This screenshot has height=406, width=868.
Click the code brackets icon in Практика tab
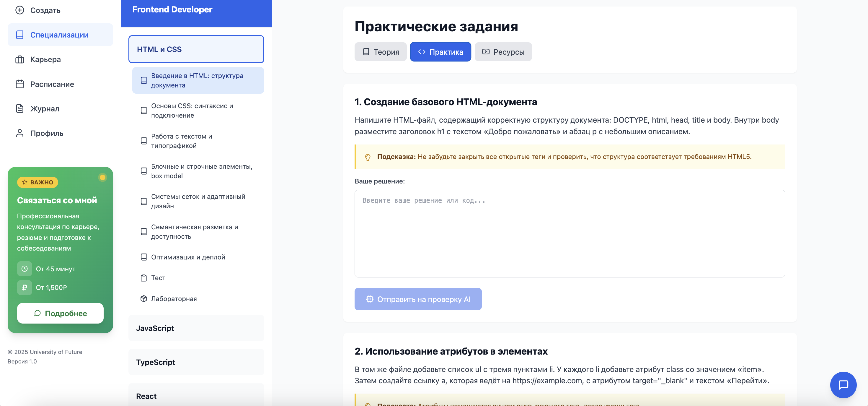[x=422, y=52]
